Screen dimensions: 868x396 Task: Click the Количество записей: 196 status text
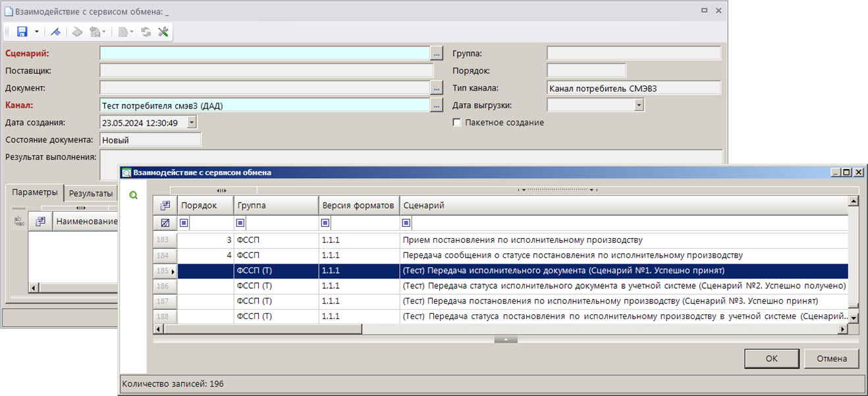[x=173, y=384]
